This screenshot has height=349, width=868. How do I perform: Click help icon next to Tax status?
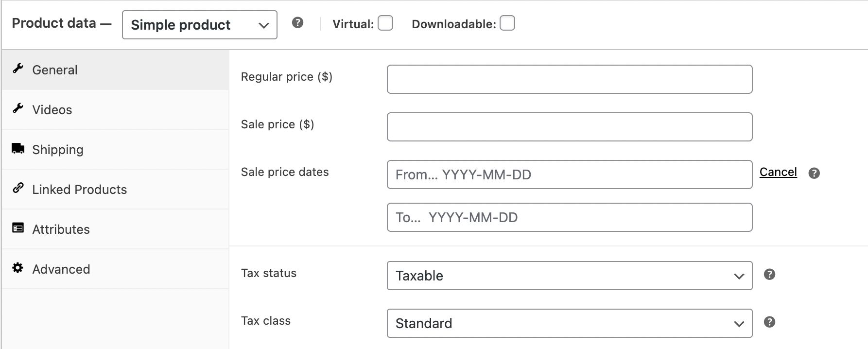[x=769, y=274]
